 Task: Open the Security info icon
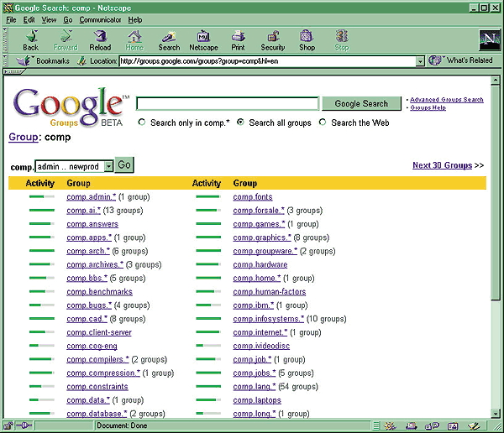[x=273, y=40]
